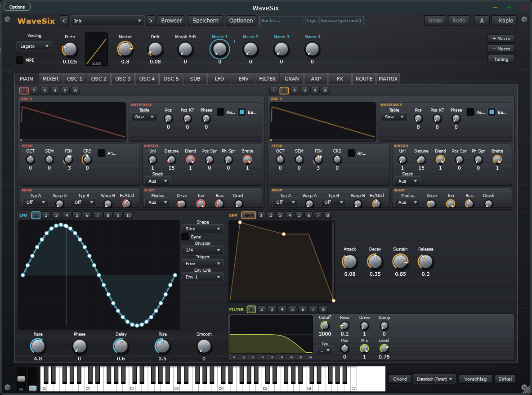Click the filter Cutoff knob
The width and height of the screenshot is (532, 395).
325,325
